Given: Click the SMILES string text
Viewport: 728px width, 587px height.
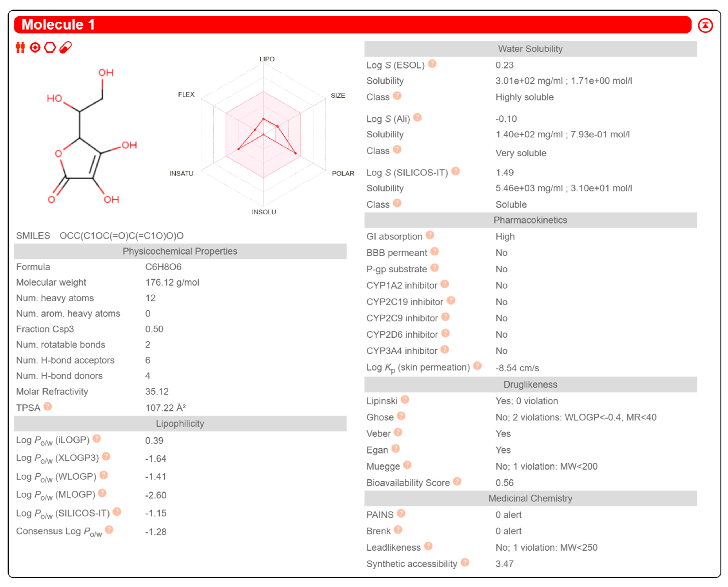Looking at the screenshot, I should (x=121, y=236).
